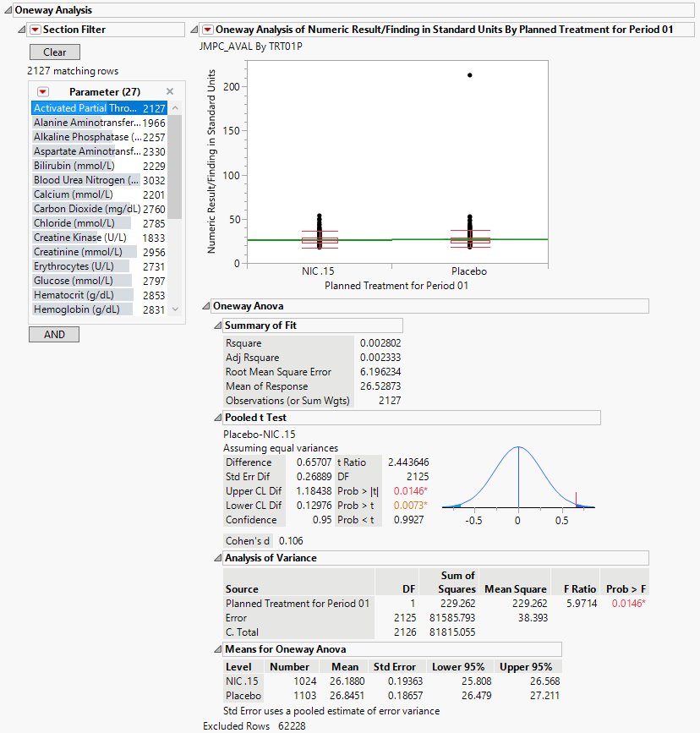Open red triangle menu for Oneway Analysis report

[x=208, y=30]
